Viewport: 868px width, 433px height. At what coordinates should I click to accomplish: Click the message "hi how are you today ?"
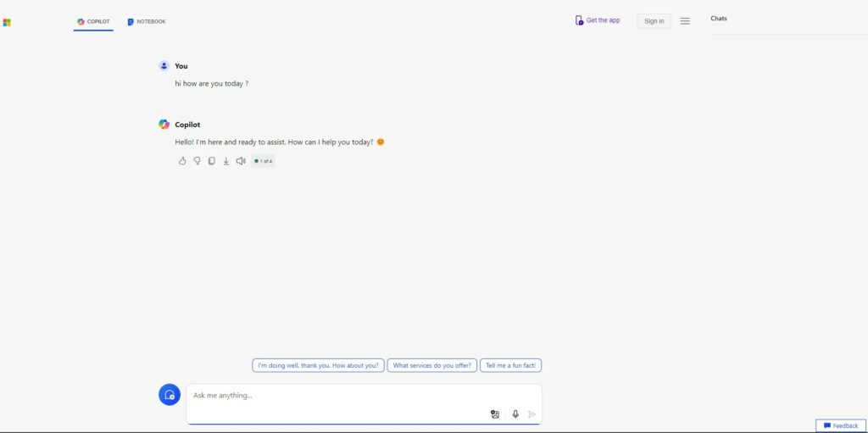pos(211,84)
